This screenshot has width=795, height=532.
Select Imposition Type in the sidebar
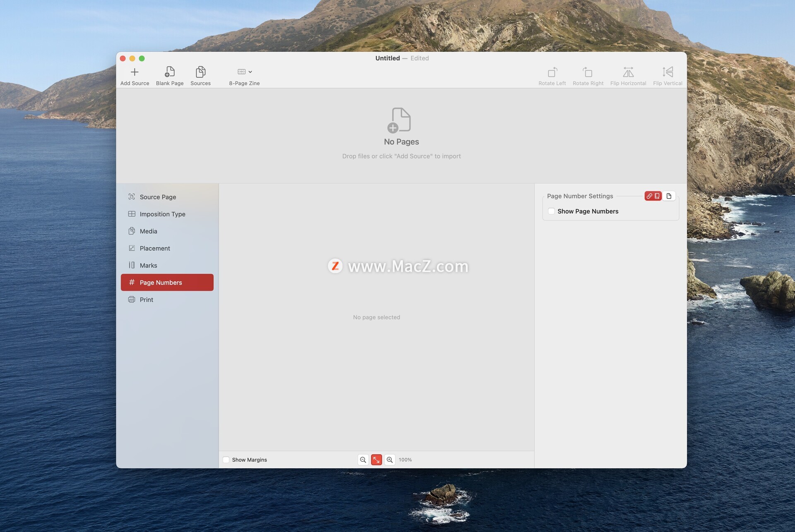(x=162, y=214)
